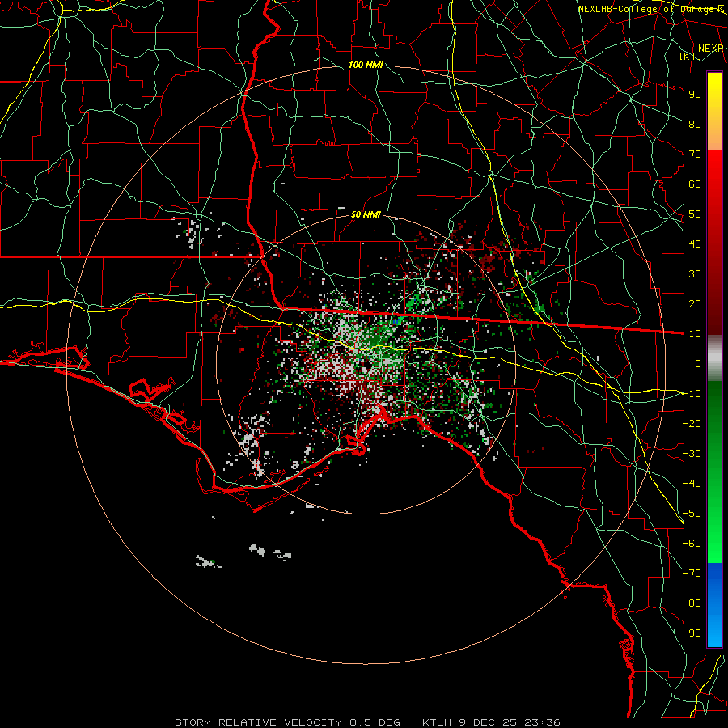Click the yellow segment of the color bar
This screenshot has height=728, width=728.
point(714,93)
